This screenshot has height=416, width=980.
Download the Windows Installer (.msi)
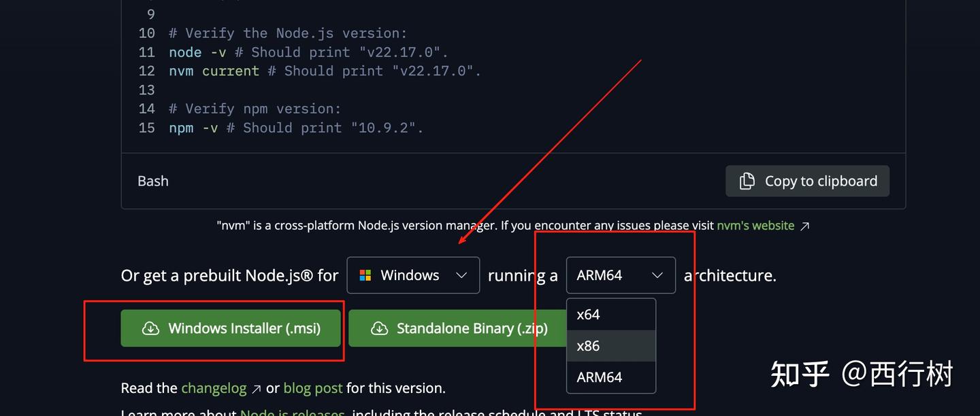point(231,328)
